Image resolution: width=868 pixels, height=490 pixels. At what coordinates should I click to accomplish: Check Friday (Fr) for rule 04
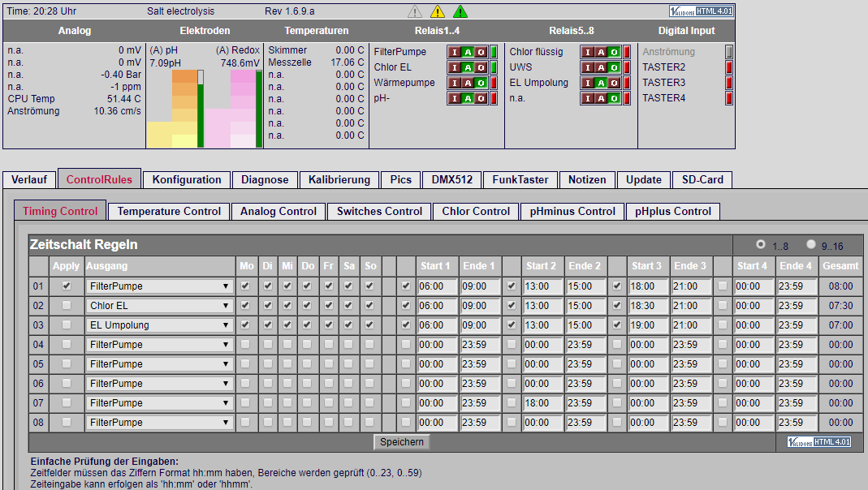coord(328,345)
